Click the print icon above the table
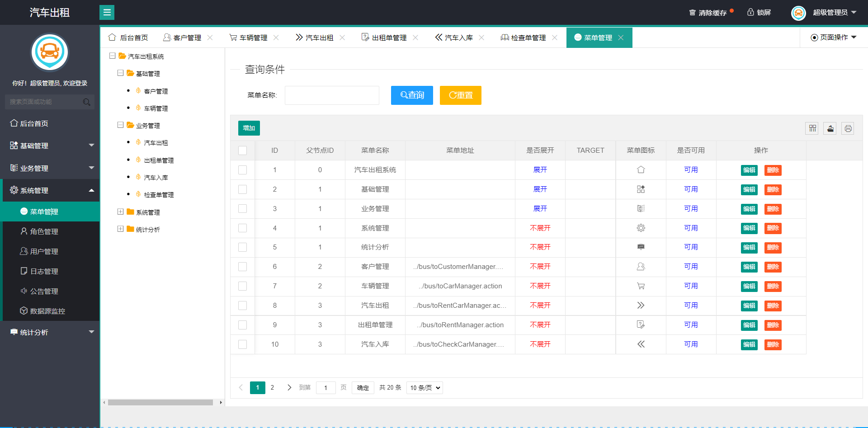This screenshot has height=428, width=868. [x=848, y=128]
